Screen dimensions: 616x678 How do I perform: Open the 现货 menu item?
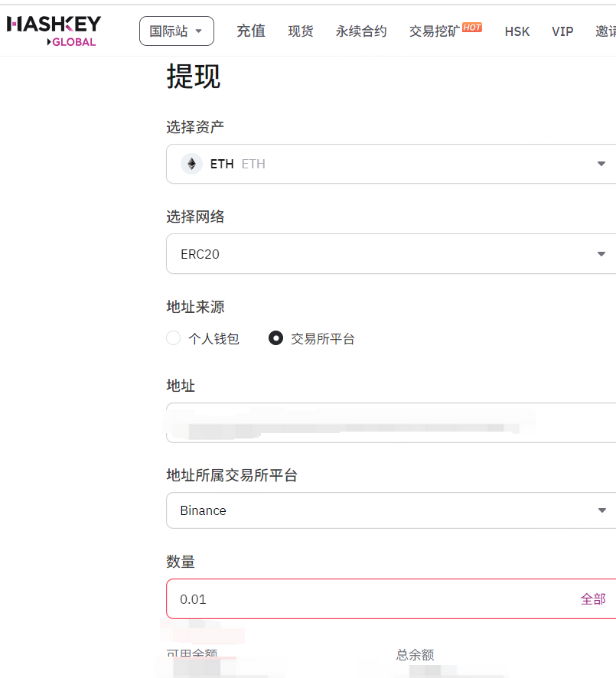coord(300,31)
